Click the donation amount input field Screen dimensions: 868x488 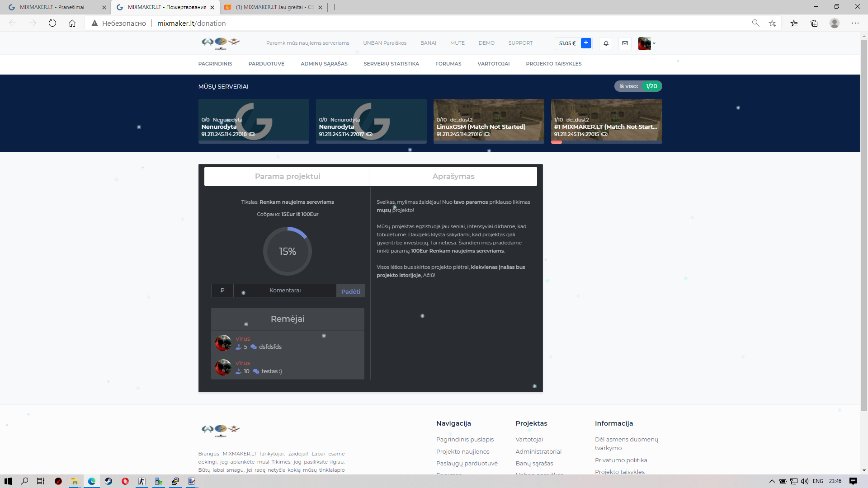[x=222, y=291]
